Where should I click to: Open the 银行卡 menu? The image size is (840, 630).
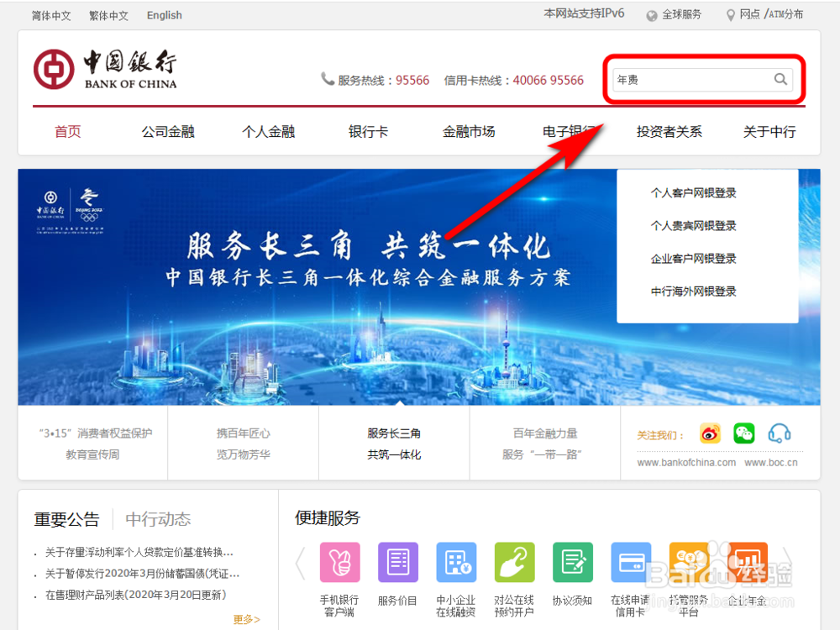368,131
